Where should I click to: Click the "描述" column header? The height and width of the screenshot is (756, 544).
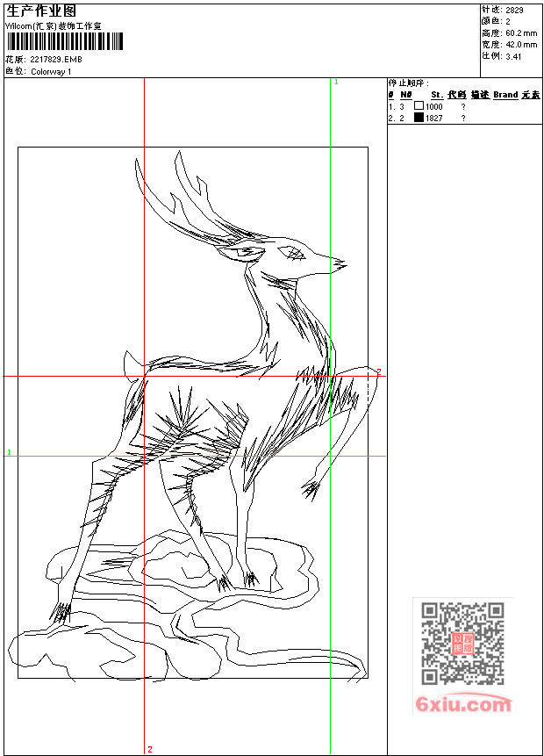click(481, 95)
